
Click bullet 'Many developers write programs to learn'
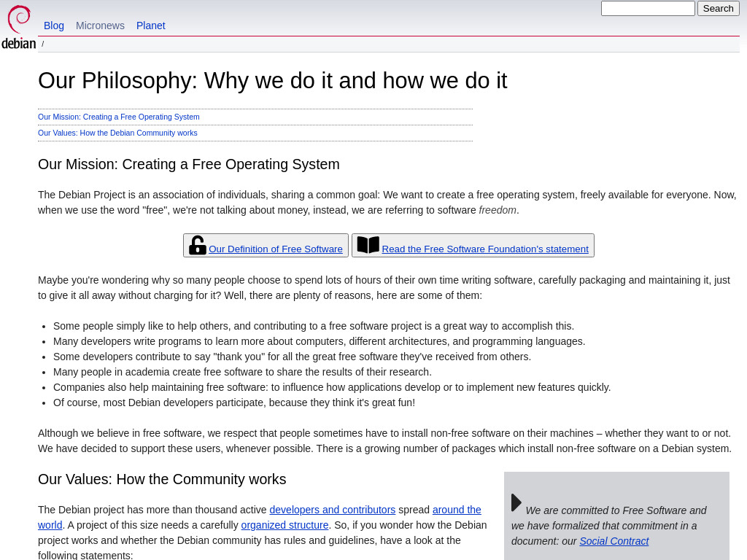(x=320, y=341)
